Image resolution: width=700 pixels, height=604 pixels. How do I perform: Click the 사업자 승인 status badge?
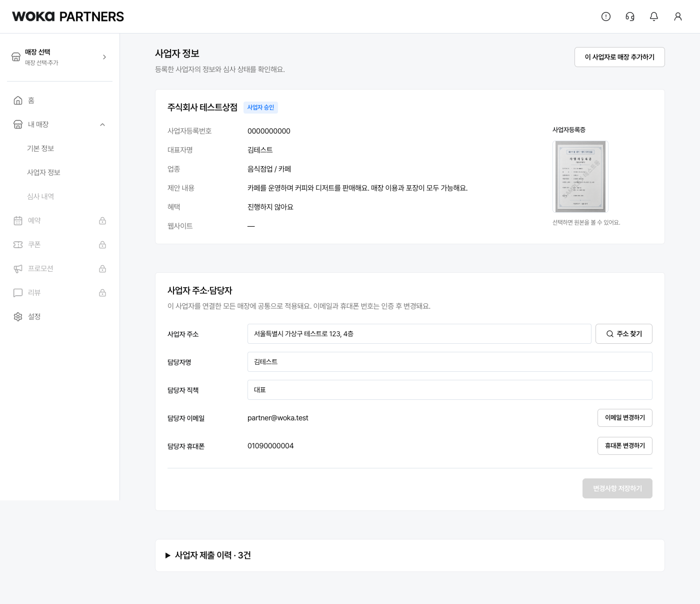tap(260, 108)
